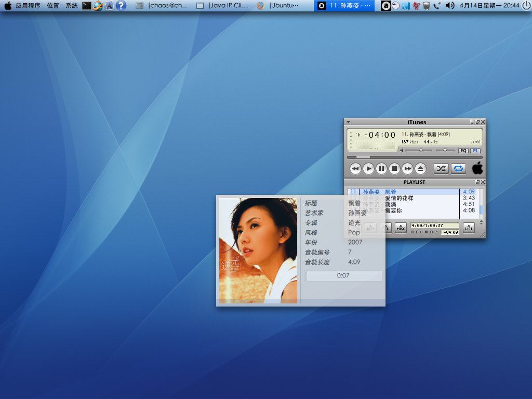Image resolution: width=532 pixels, height=399 pixels.
Task: Click the speaker icon beside the volume slider
Action: (x=402, y=150)
